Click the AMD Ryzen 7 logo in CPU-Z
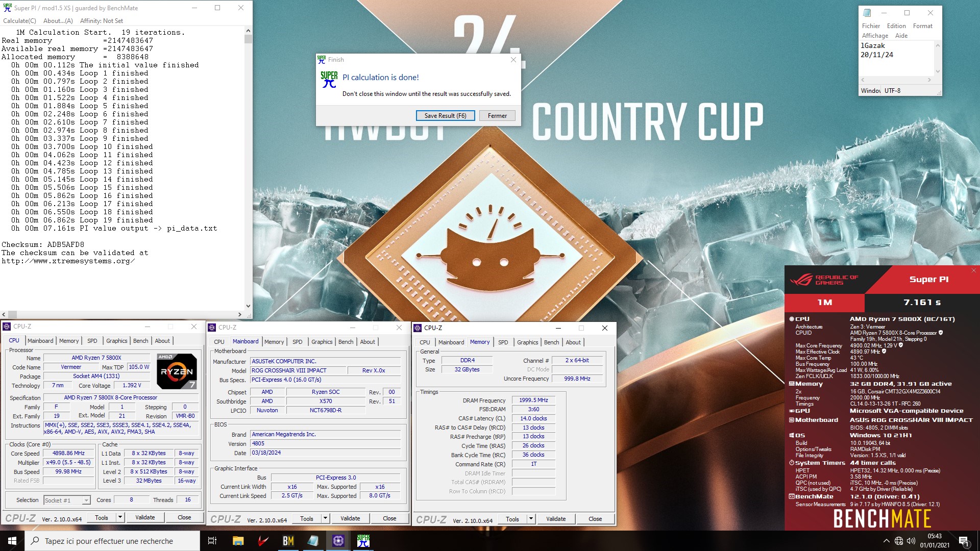980x551 pixels. (176, 371)
